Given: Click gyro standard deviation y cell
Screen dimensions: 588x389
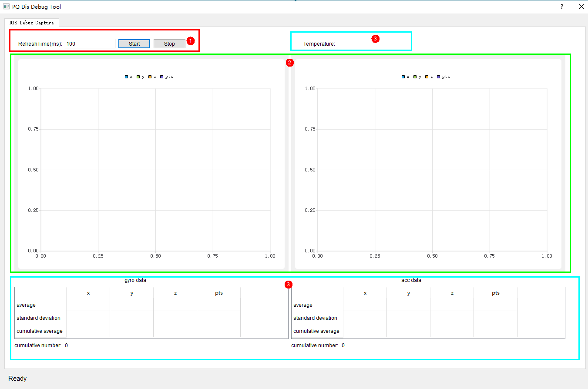Looking at the screenshot, I should (131, 318).
